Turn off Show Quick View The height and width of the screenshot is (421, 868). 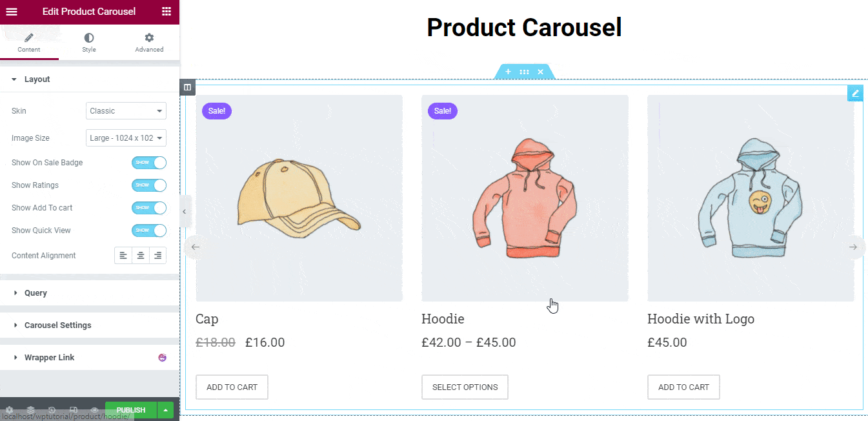coord(149,231)
